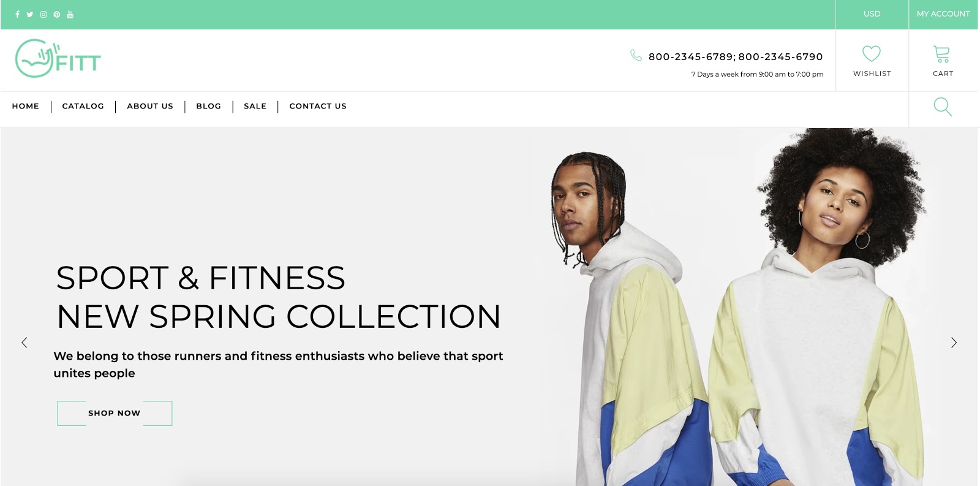Open the Wishlist heart icon

pyautogui.click(x=872, y=53)
